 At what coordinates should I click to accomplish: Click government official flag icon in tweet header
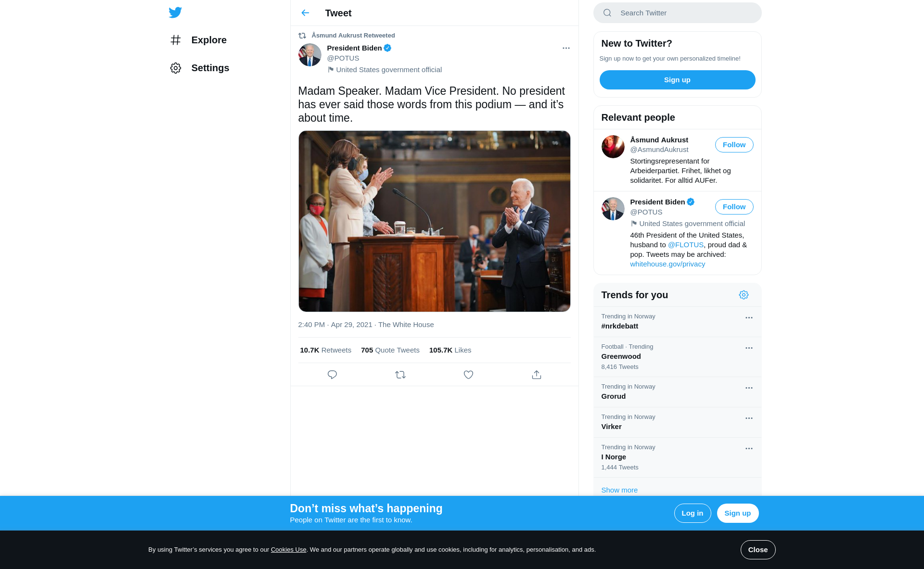click(x=331, y=70)
